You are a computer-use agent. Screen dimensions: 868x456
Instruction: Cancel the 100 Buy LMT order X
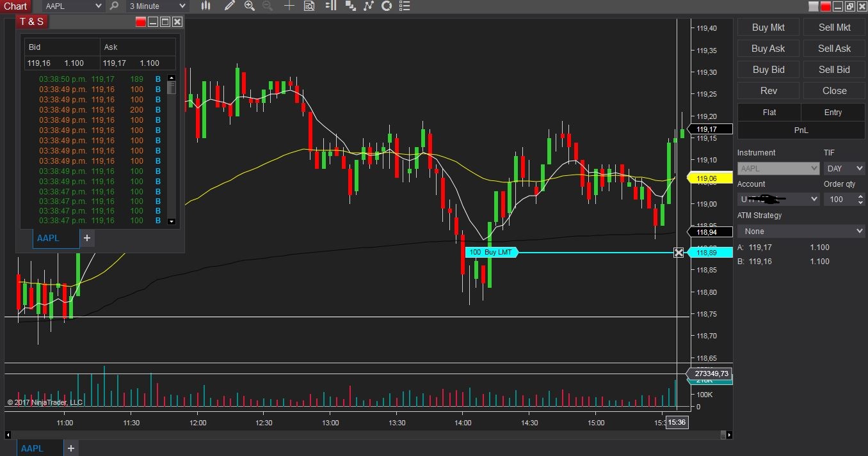(x=679, y=253)
